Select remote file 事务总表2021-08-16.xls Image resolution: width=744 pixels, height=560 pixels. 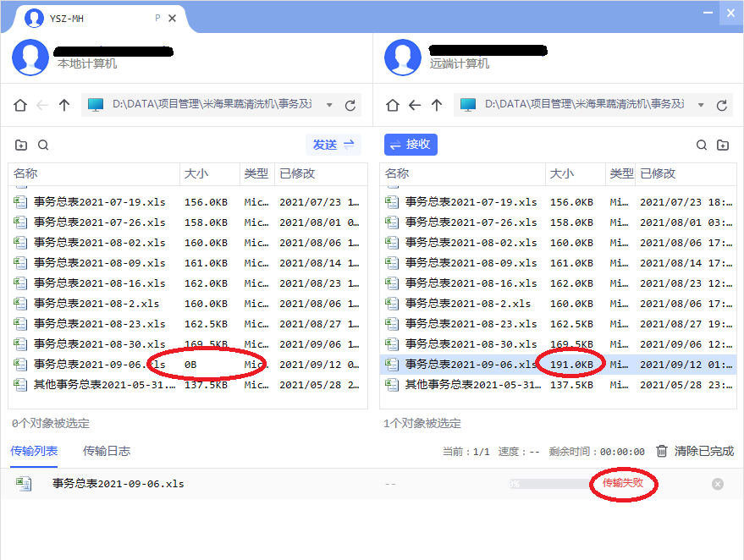[x=558, y=283]
